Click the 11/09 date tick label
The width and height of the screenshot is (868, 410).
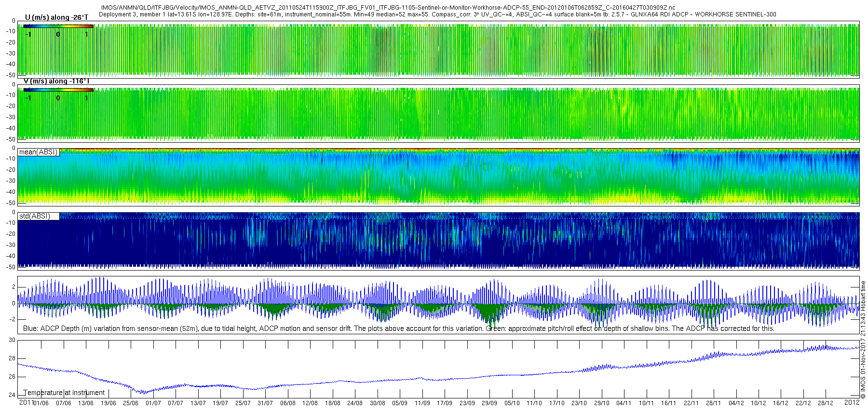(422, 403)
